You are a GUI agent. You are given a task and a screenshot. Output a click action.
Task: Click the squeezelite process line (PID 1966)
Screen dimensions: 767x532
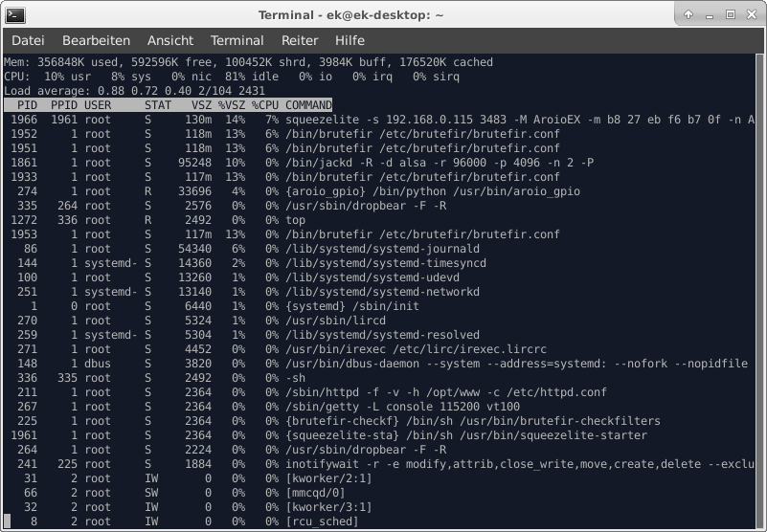coord(383,120)
